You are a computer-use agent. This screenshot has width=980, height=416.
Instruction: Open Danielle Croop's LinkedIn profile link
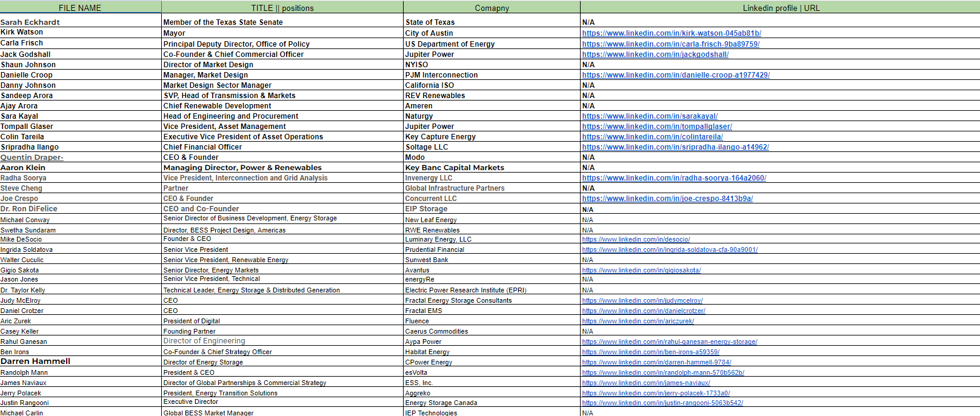[676, 75]
